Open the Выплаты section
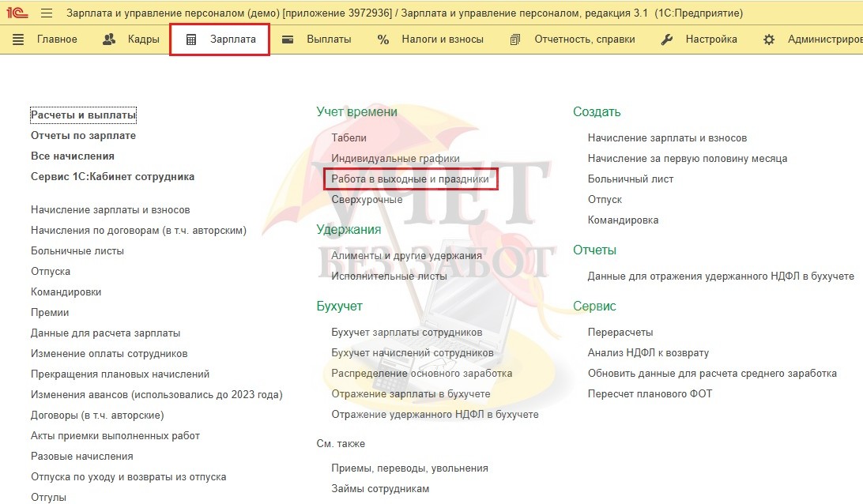This screenshot has width=863, height=504. pos(318,39)
